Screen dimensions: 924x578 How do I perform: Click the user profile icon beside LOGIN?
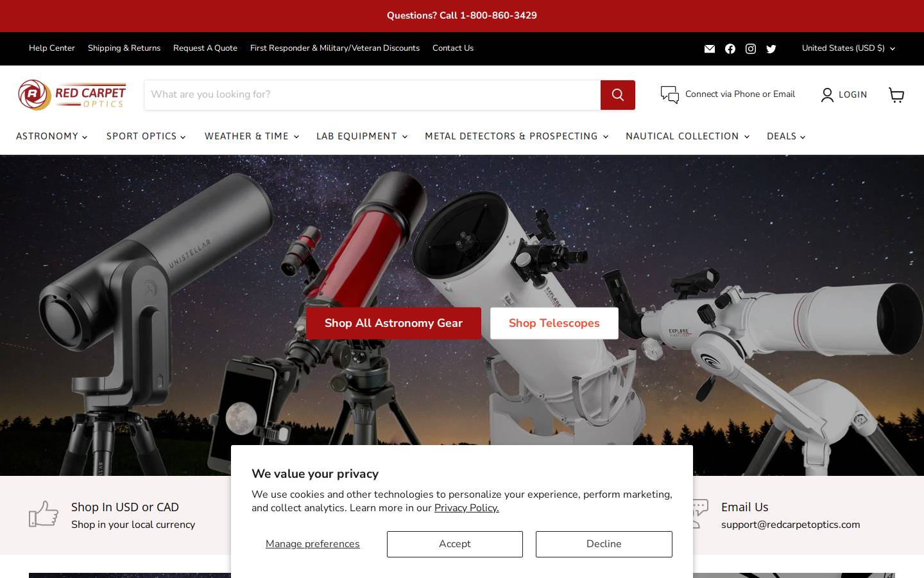828,95
